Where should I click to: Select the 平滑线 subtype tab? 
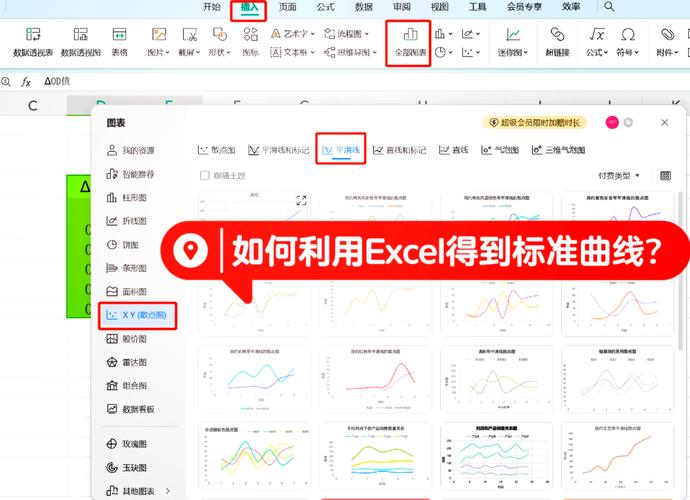coord(341,150)
